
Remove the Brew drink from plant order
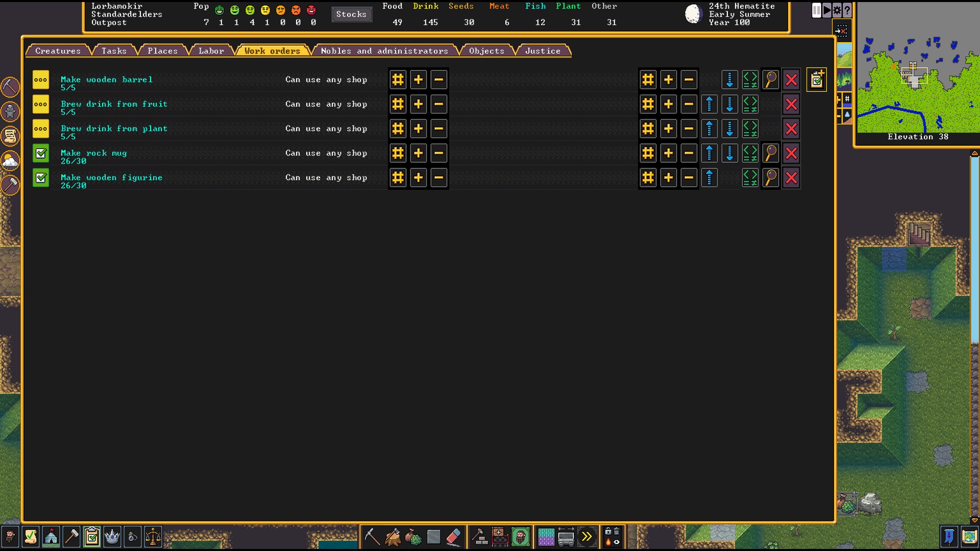[791, 129]
